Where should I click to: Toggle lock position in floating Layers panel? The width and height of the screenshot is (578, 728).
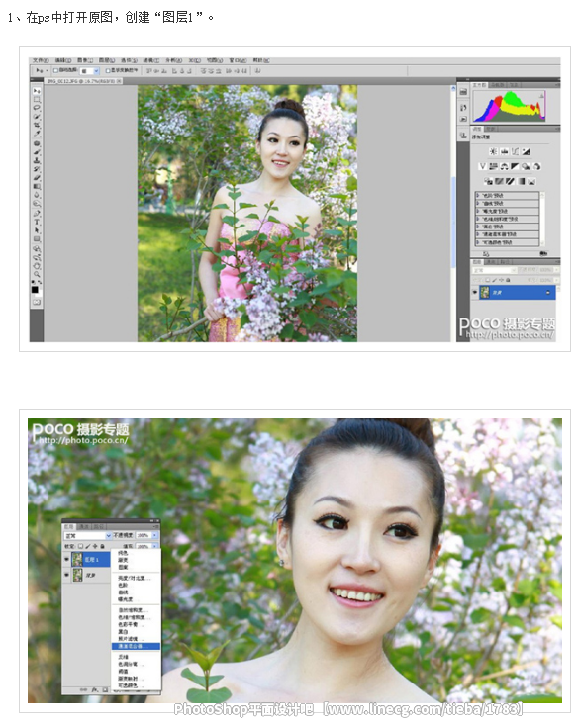click(95, 546)
